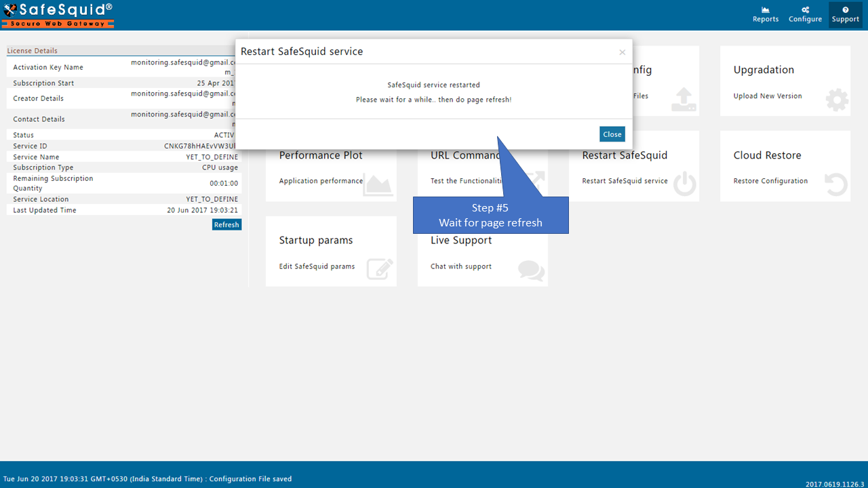868x488 pixels.
Task: Select Application performance
Action: tap(321, 181)
